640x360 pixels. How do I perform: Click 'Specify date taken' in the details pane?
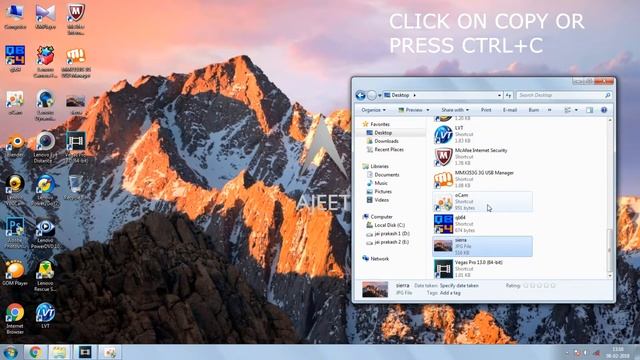(459, 286)
